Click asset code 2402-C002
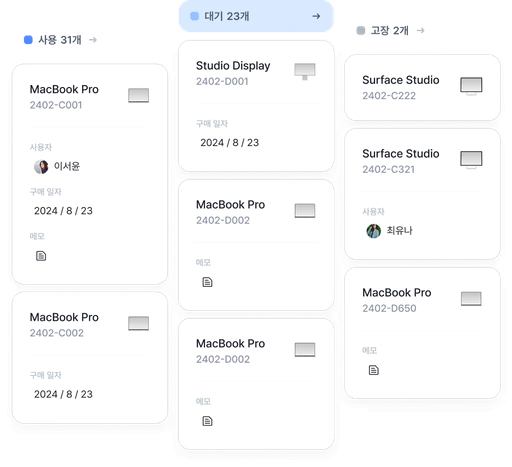 tap(57, 333)
